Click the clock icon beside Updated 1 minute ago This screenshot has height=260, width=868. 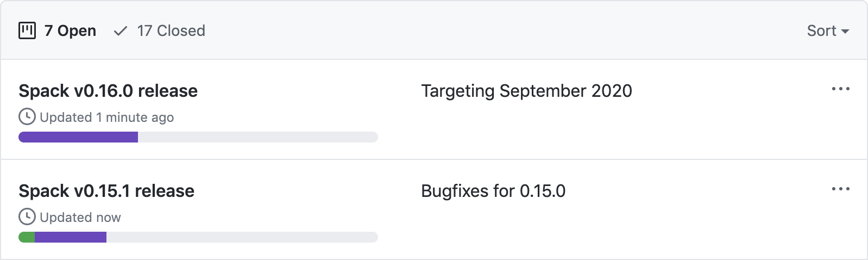click(x=27, y=117)
